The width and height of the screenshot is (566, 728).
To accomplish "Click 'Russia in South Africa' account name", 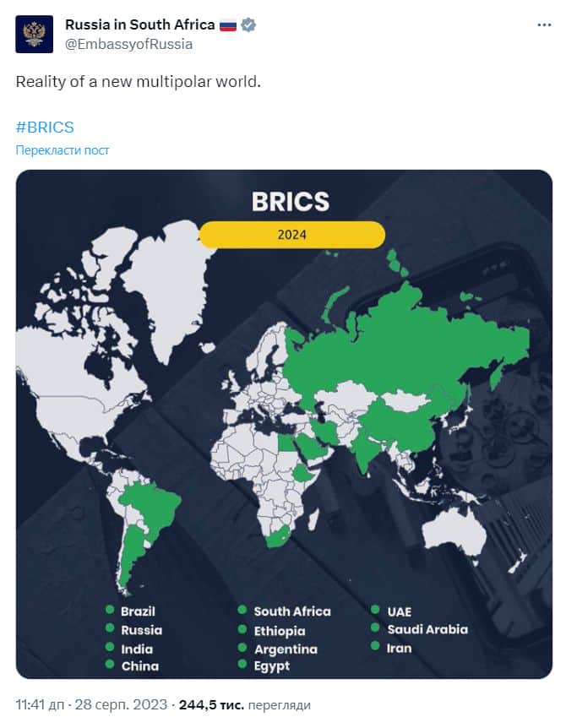I will pyautogui.click(x=139, y=24).
